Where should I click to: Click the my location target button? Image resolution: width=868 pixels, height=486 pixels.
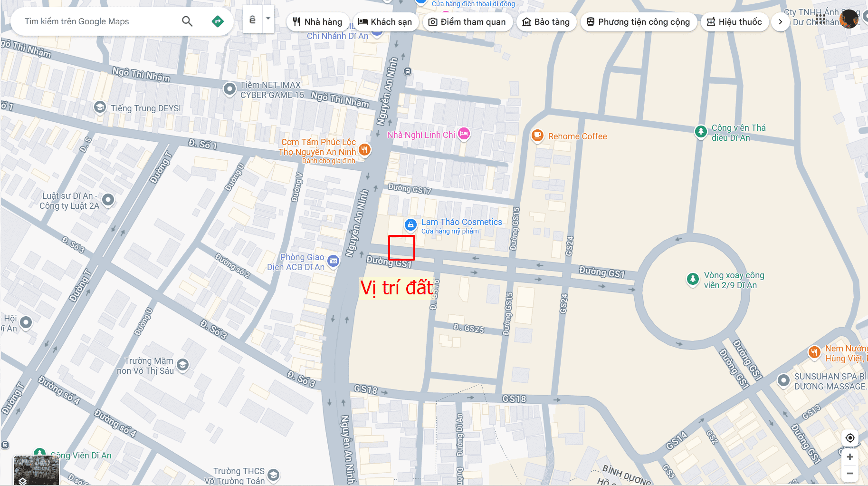coord(850,438)
